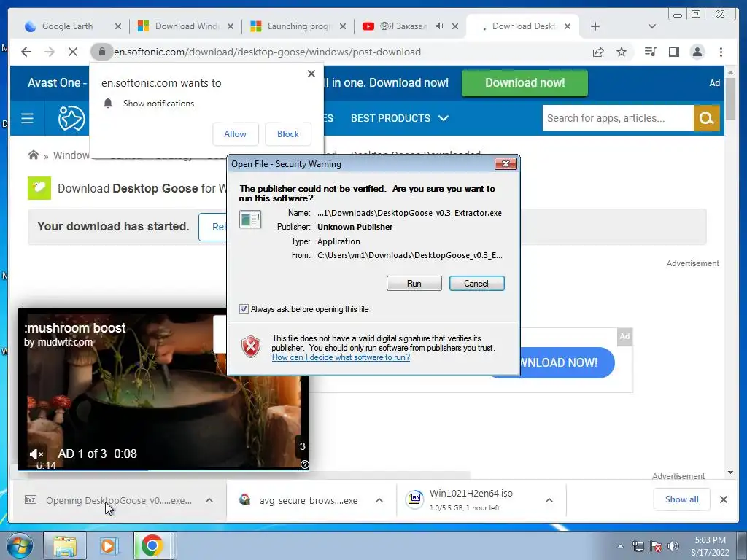Click the padlock site info icon
747x560 pixels.
pyautogui.click(x=101, y=52)
